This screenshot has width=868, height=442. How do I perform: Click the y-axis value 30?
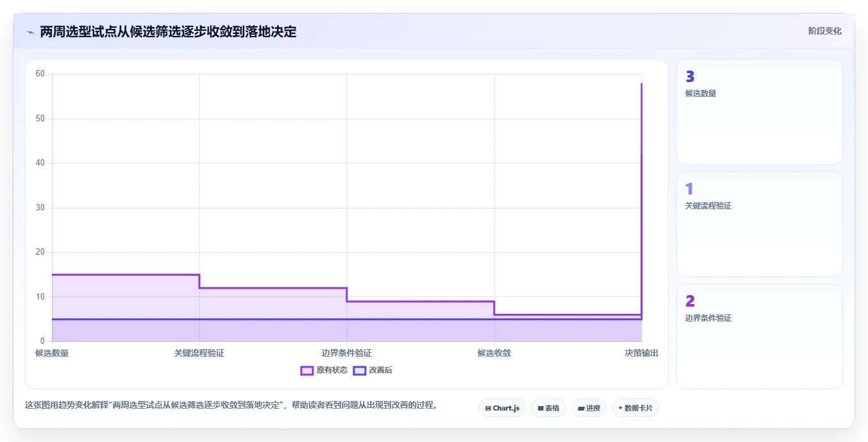(x=40, y=208)
